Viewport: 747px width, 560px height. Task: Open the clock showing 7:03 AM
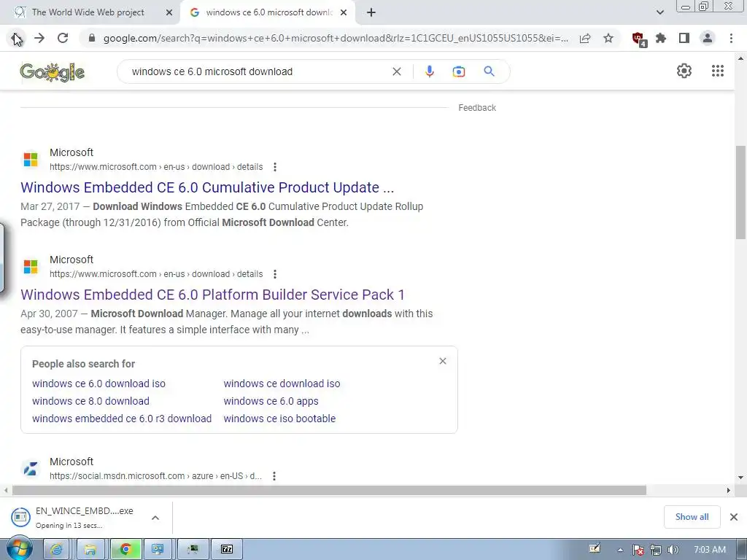(709, 550)
